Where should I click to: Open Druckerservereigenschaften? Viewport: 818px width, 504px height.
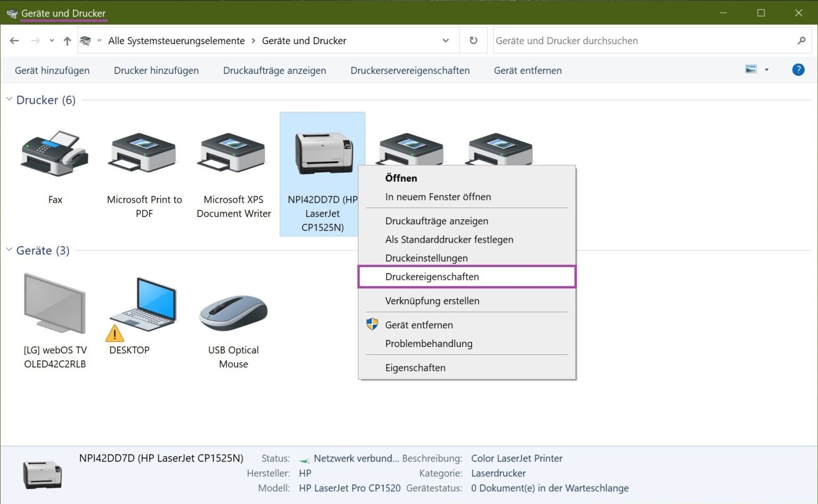point(410,70)
